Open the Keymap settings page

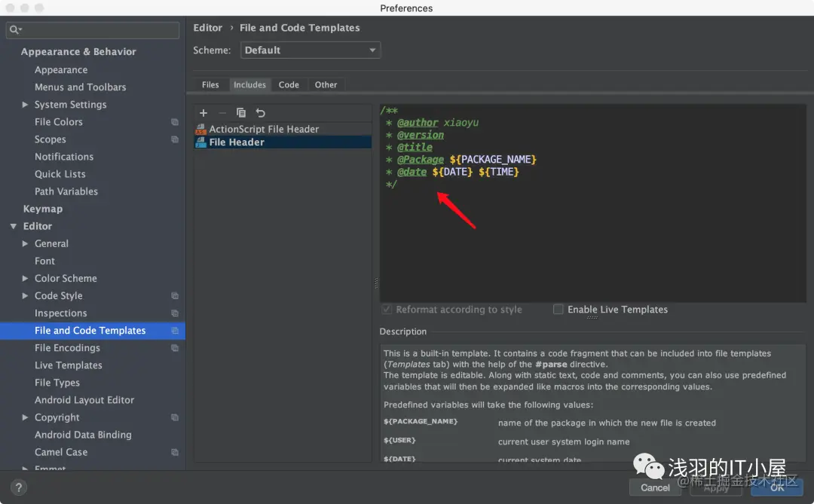pos(42,209)
